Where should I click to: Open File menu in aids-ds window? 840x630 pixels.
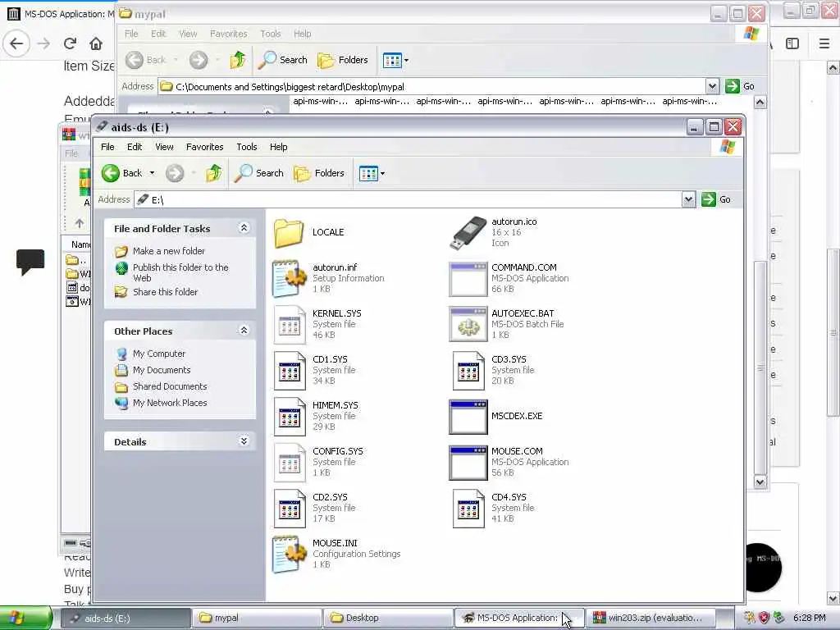coord(107,147)
